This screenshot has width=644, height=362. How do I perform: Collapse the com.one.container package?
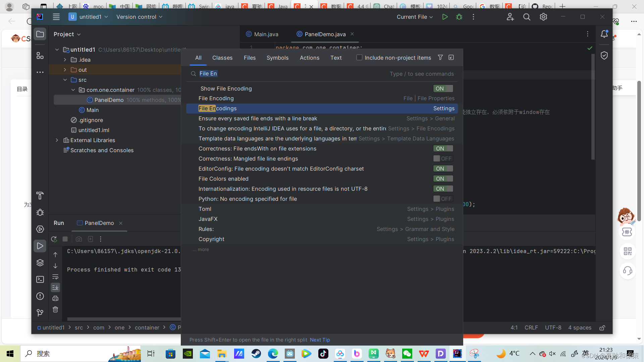[x=73, y=90]
